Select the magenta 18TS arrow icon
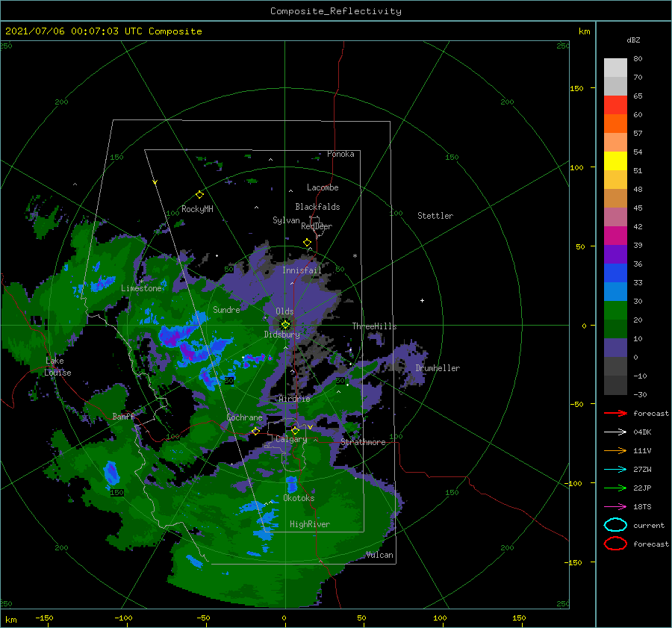 (615, 507)
